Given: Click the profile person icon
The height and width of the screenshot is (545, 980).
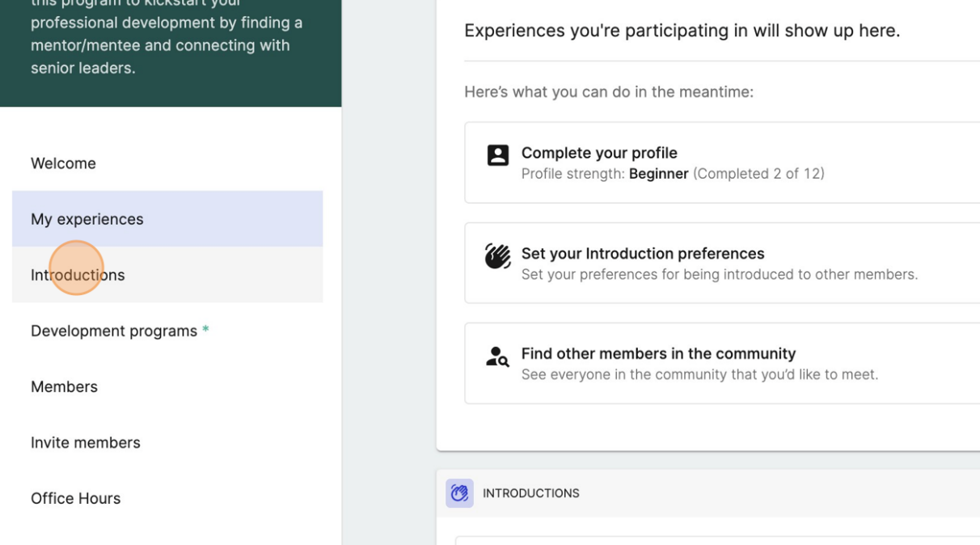Looking at the screenshot, I should tap(498, 155).
